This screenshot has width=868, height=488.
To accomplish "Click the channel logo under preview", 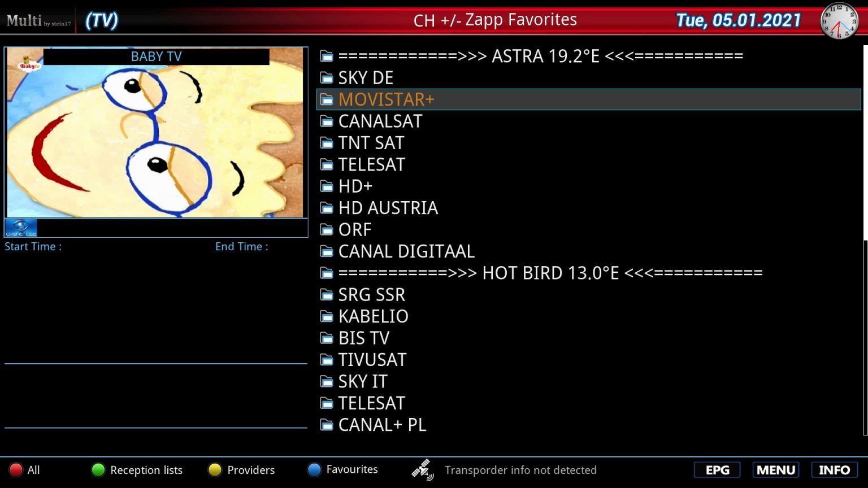I will (x=21, y=228).
